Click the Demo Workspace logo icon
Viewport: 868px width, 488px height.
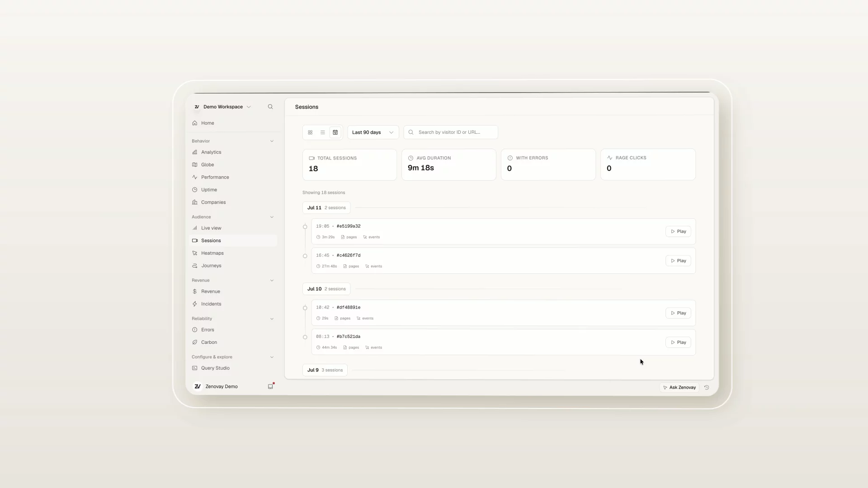(x=197, y=107)
